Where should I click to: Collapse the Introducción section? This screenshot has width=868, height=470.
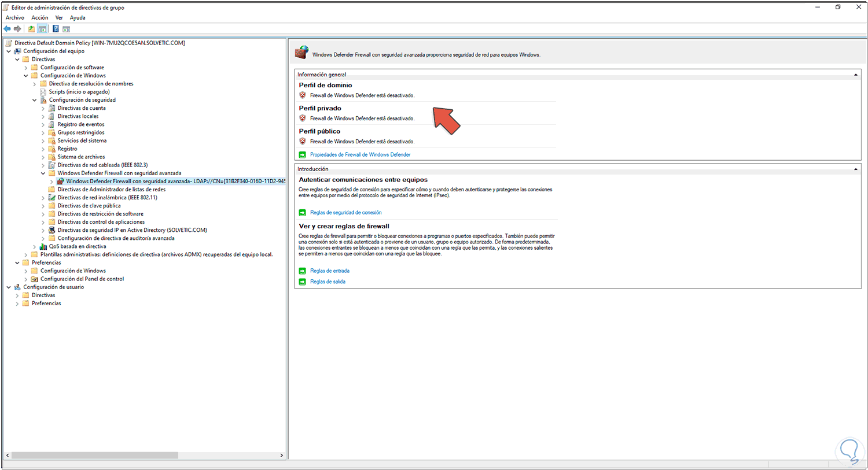(855, 169)
